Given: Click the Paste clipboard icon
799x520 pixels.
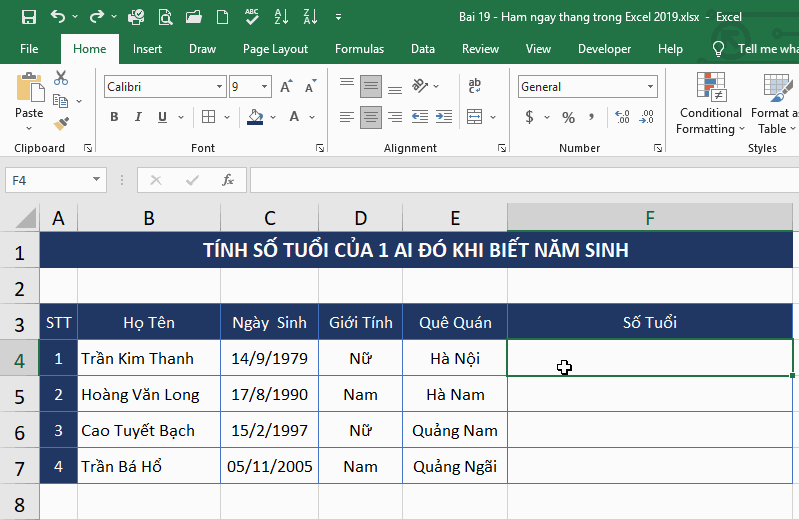Looking at the screenshot, I should (x=30, y=87).
